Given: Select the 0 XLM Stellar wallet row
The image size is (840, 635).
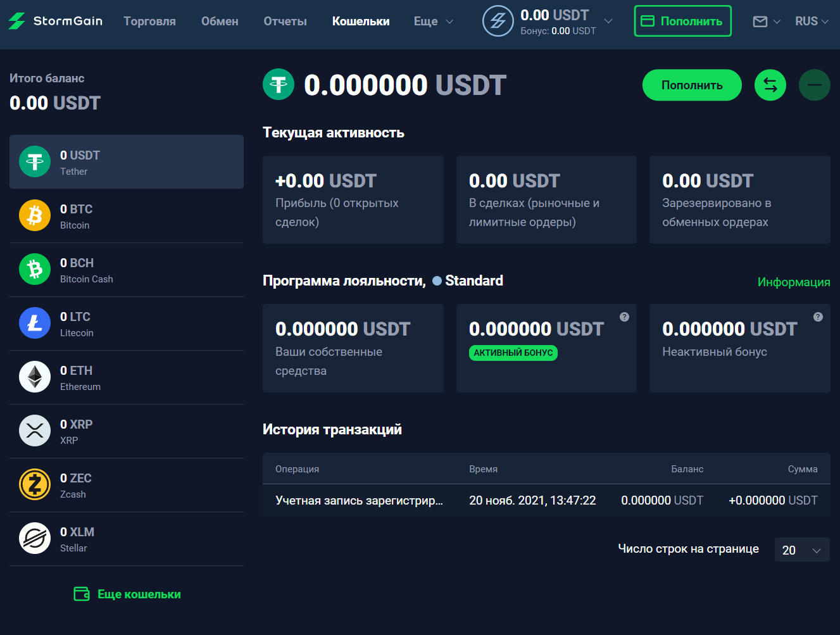Looking at the screenshot, I should [127, 539].
